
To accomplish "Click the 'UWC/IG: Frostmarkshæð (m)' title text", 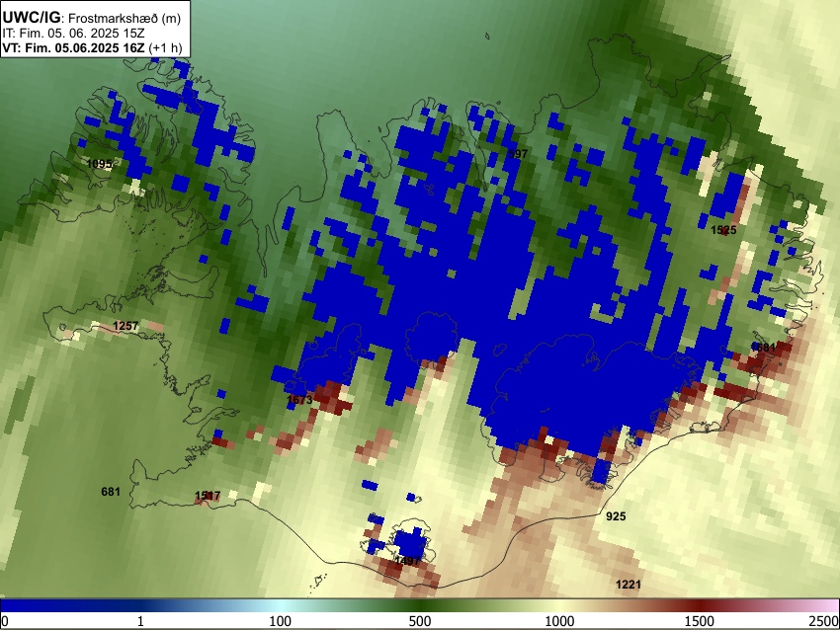I will point(92,18).
